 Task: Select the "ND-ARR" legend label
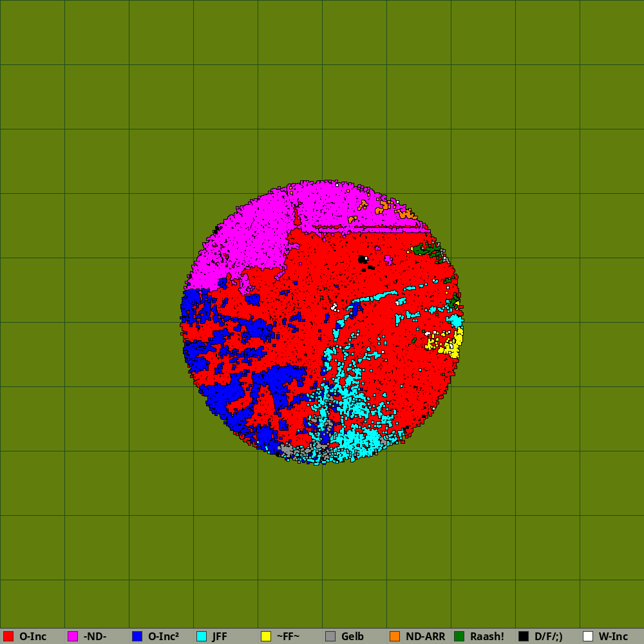click(425, 636)
